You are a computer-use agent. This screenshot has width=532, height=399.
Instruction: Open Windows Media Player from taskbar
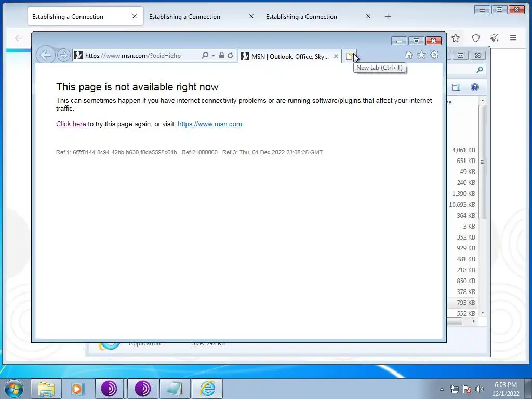pos(77,389)
